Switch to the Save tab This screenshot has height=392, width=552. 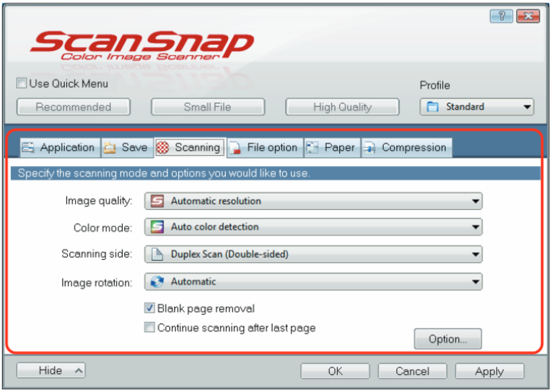[128, 147]
